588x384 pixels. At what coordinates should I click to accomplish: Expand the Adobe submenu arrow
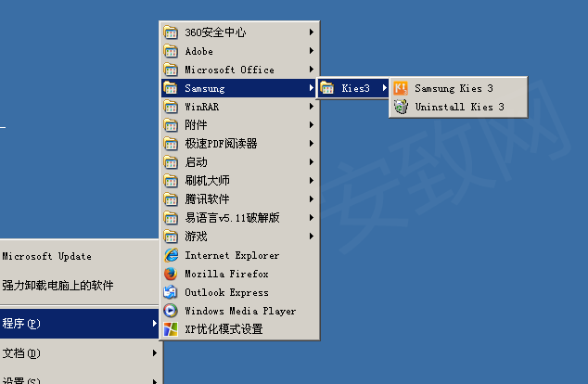(x=312, y=51)
